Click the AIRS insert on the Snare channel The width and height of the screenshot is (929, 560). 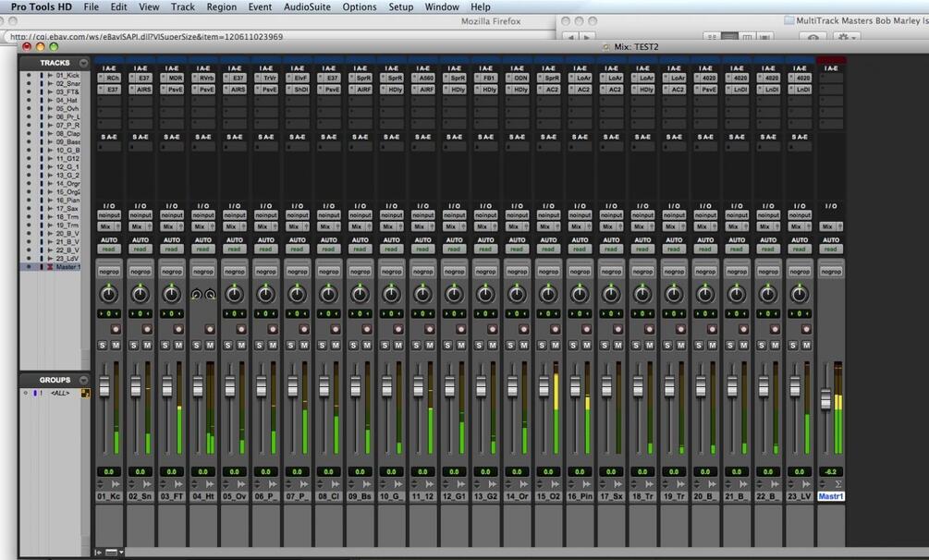pos(145,89)
